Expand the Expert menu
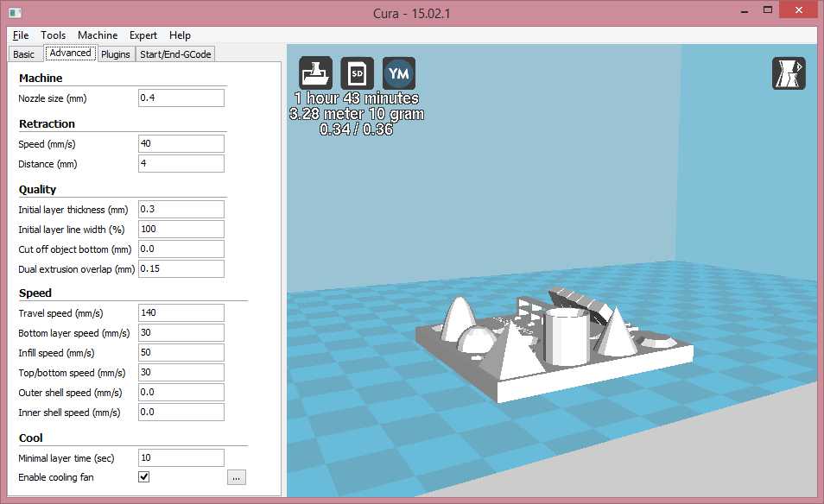Viewport: 824px width, 504px height. point(143,35)
